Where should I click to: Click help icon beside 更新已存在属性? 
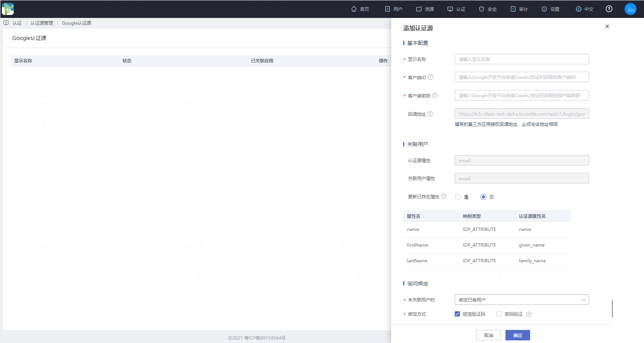tap(444, 196)
